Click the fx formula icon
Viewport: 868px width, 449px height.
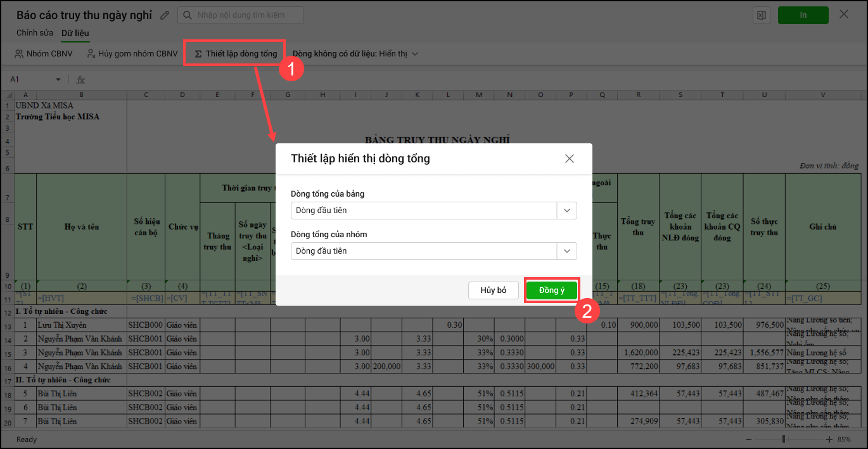tap(80, 80)
